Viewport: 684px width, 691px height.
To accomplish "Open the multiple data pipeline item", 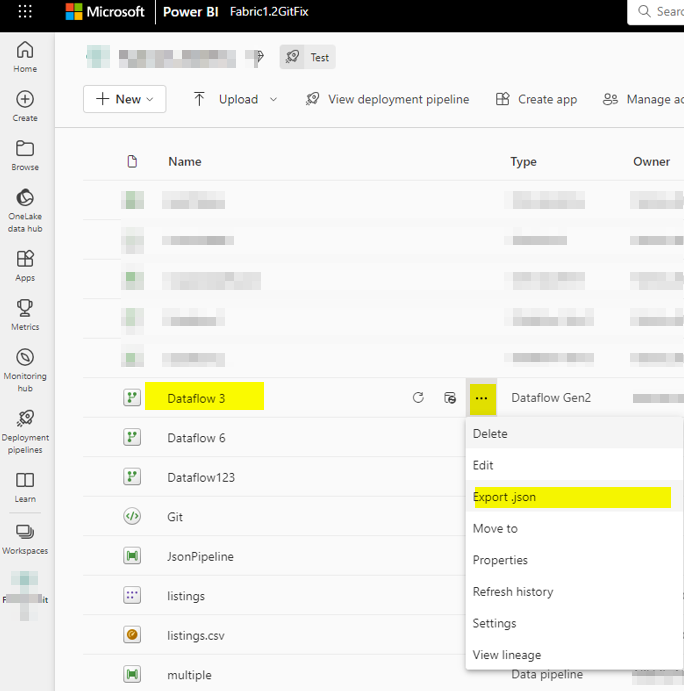I will (x=190, y=675).
